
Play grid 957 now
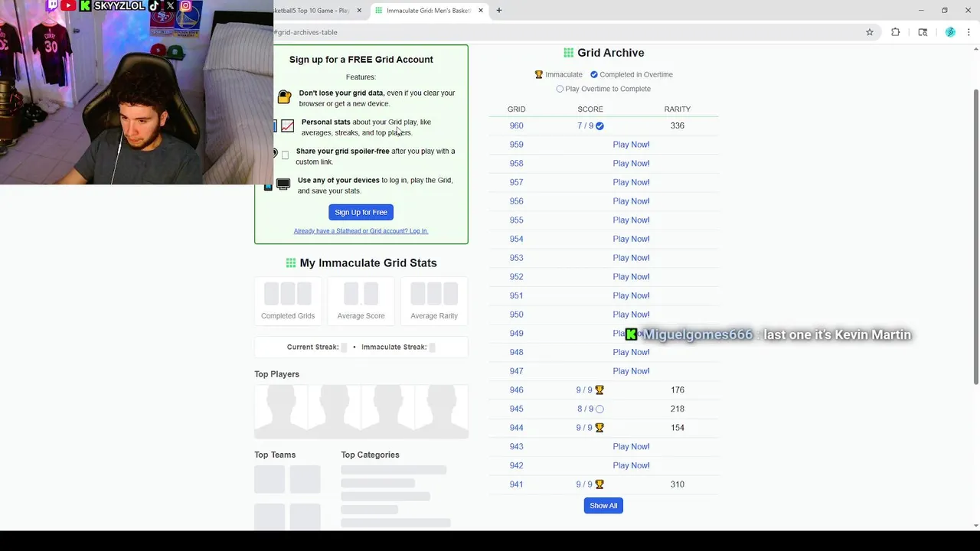click(631, 182)
